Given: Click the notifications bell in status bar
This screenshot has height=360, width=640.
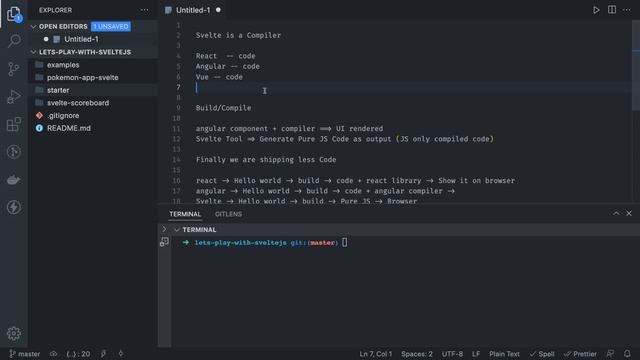Looking at the screenshot, I should click(x=627, y=354).
